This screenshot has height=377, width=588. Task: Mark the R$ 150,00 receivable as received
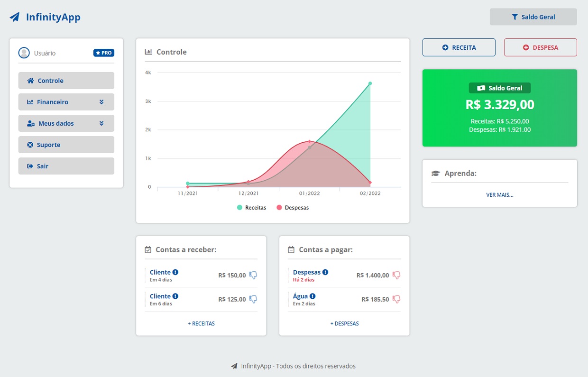click(x=253, y=275)
